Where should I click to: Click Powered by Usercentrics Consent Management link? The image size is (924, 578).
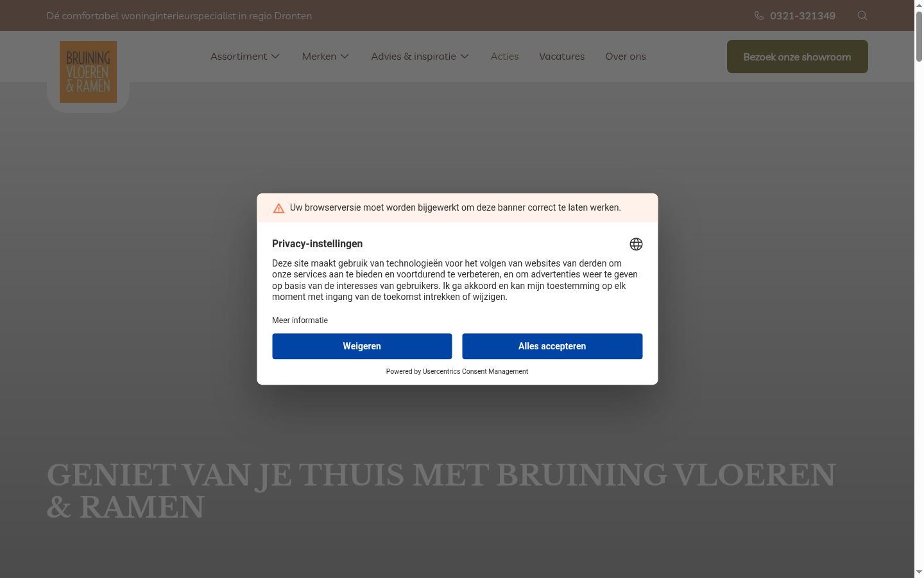pos(457,371)
